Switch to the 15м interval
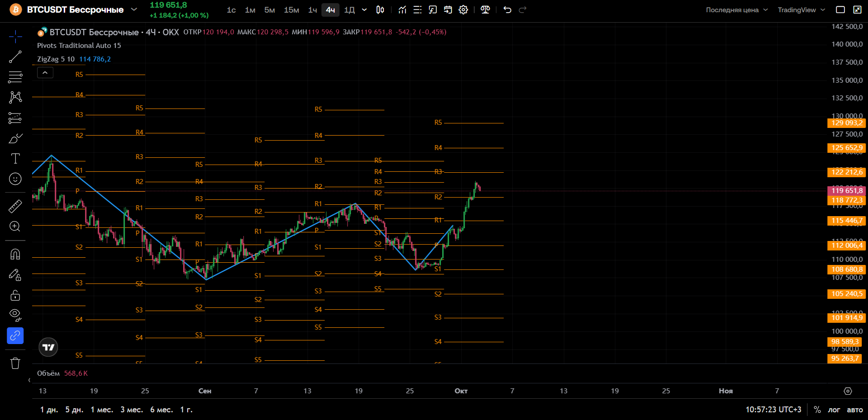The width and height of the screenshot is (868, 420). click(x=292, y=10)
